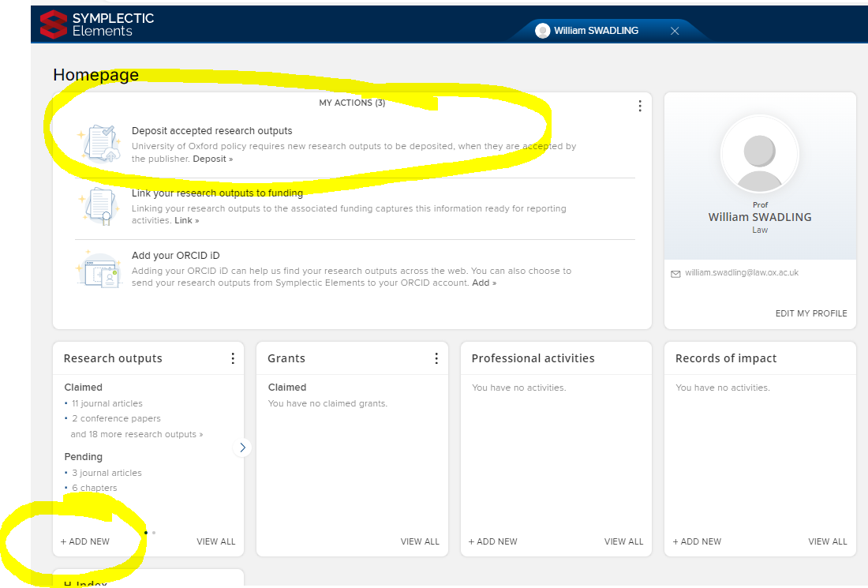
Task: Go to next Research outputs slide
Action: pyautogui.click(x=242, y=448)
